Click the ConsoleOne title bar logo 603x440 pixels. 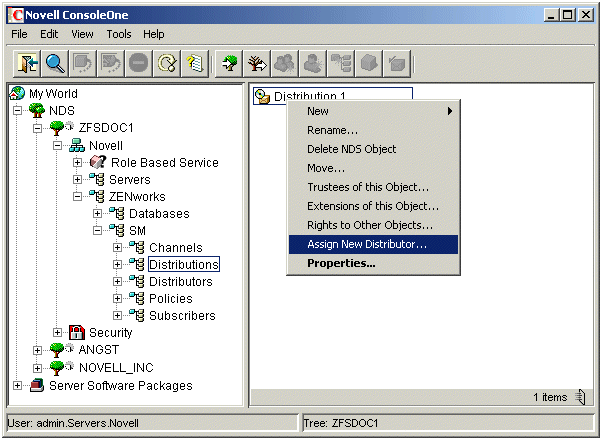click(17, 15)
